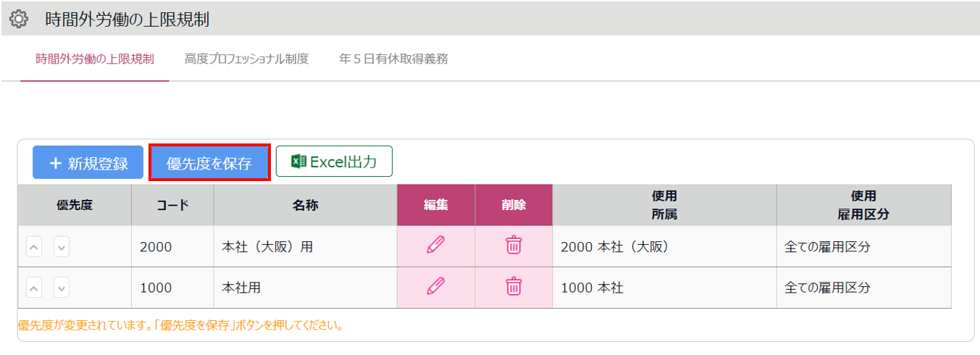
Task: Switch to 高度プロフェッショナル制度 tab
Action: click(246, 59)
